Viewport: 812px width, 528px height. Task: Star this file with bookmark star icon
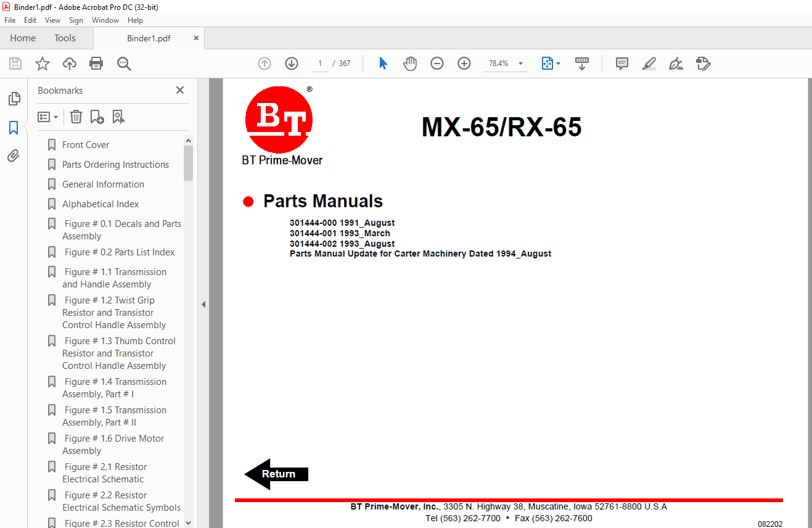tap(43, 64)
